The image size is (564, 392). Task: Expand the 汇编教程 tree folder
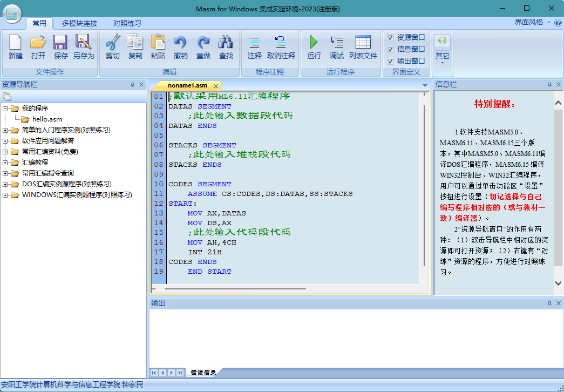(x=5, y=163)
